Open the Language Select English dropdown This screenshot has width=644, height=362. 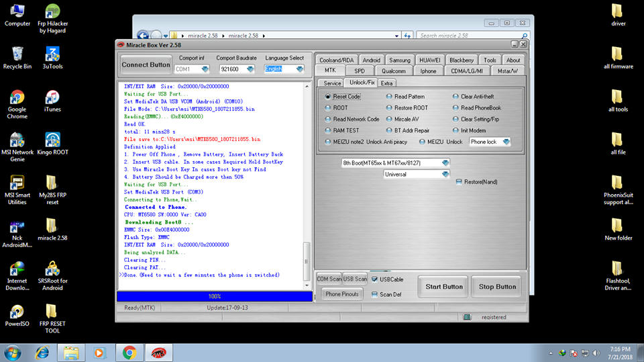point(299,69)
